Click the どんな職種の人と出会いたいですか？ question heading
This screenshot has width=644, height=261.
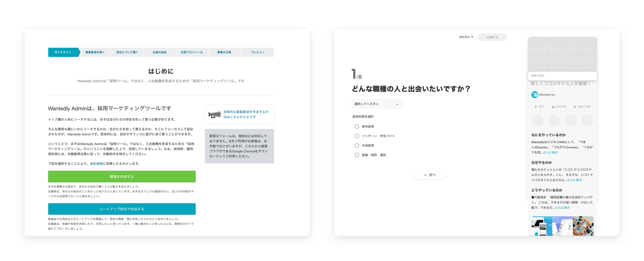pyautogui.click(x=411, y=89)
